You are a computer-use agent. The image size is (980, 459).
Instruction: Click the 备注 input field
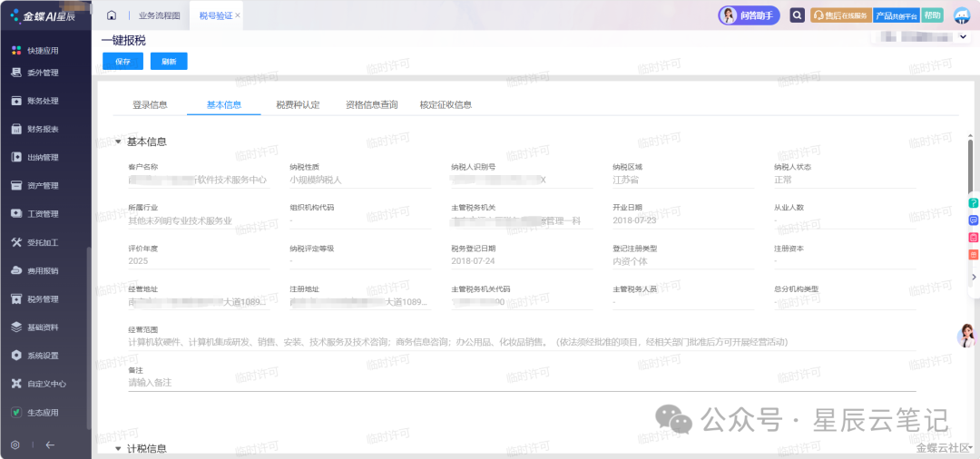click(x=522, y=383)
